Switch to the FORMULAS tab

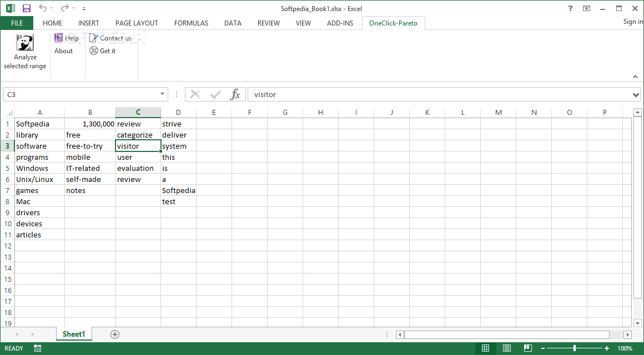pyautogui.click(x=191, y=23)
